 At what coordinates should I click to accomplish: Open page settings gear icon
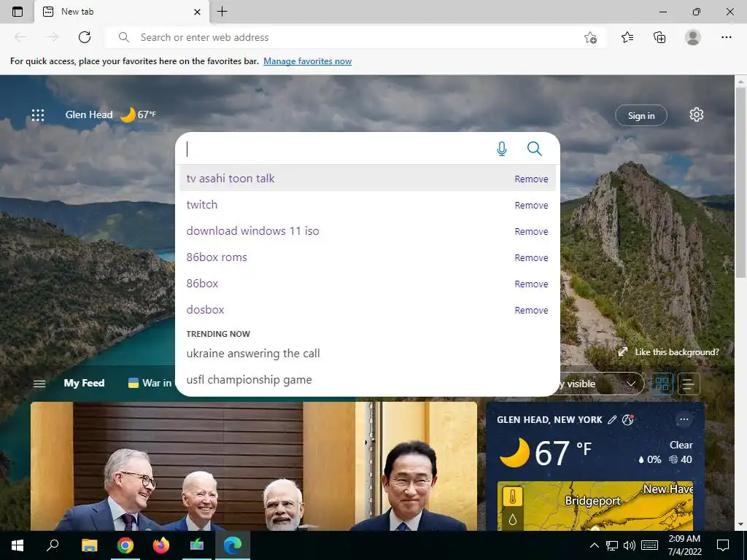697,114
